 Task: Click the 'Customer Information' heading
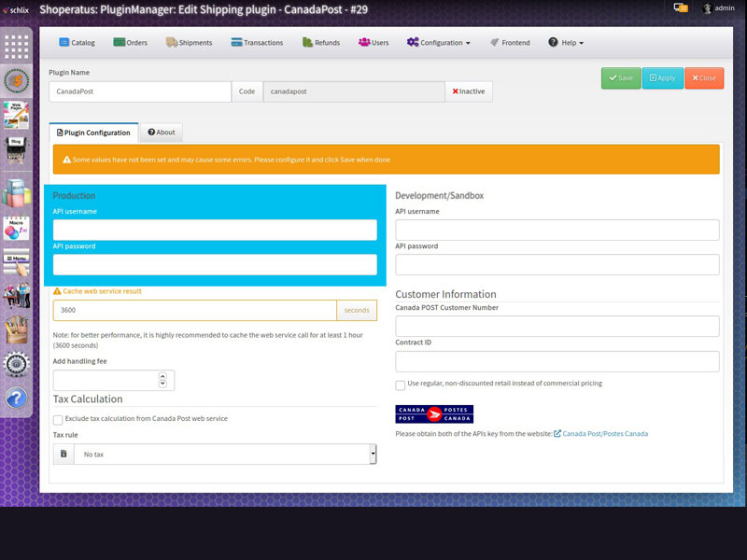click(x=446, y=294)
